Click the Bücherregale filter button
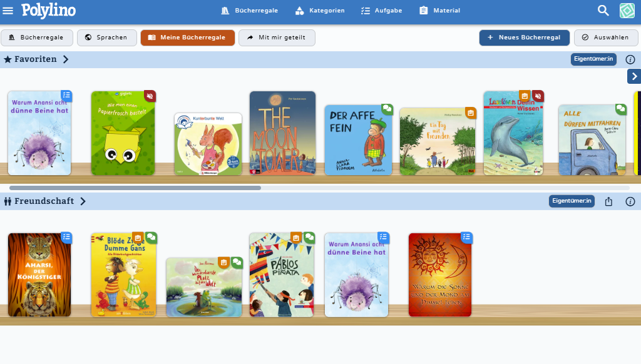The image size is (641, 364). (x=37, y=38)
